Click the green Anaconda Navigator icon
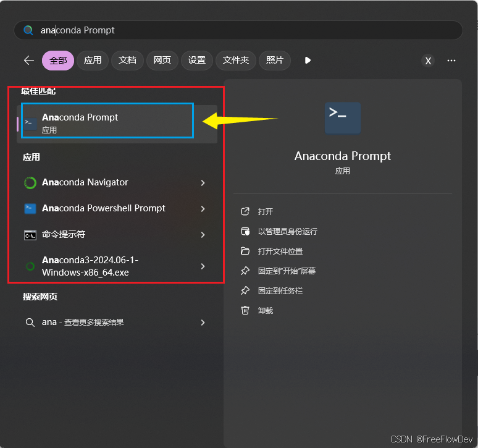This screenshot has height=448, width=478. (x=30, y=183)
